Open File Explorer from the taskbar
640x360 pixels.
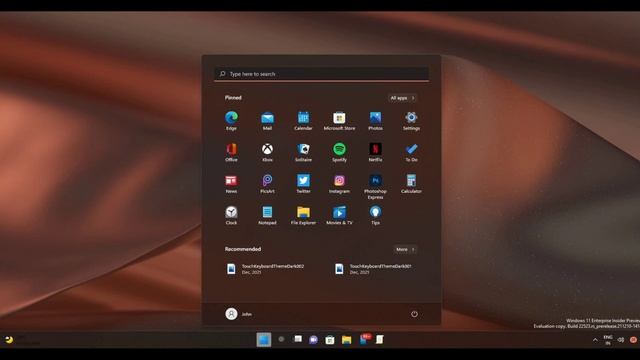point(347,340)
